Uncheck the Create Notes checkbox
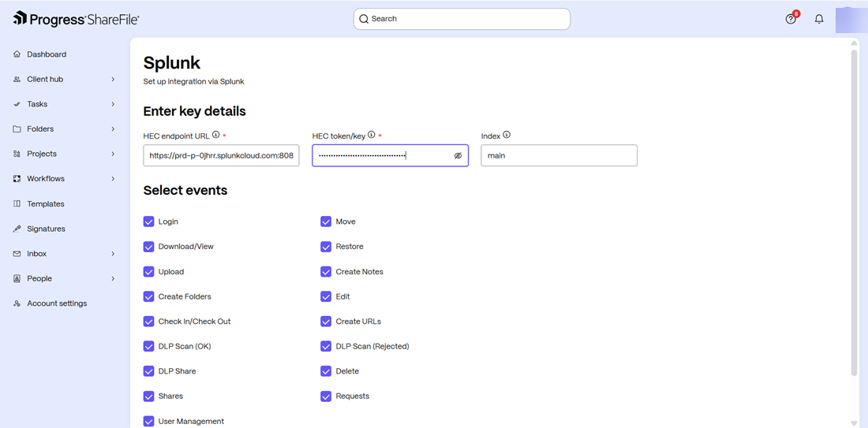Image resolution: width=868 pixels, height=428 pixels. click(x=326, y=271)
